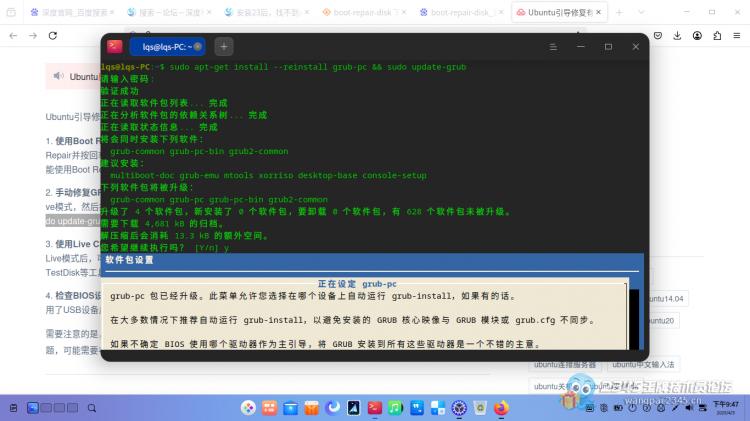Open the colorful pinwheel app in dock
750x421 pixels.
(x=248, y=408)
